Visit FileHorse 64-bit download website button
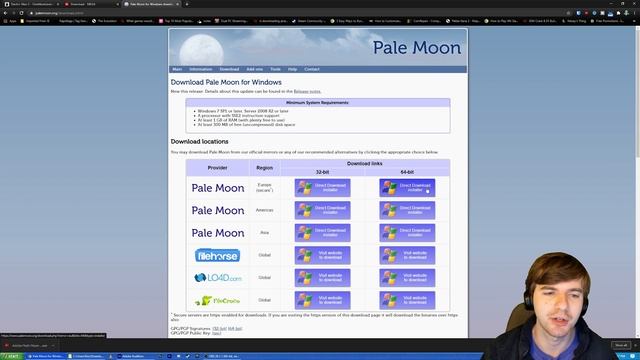Screen dimensions: 640x360 click(407, 255)
